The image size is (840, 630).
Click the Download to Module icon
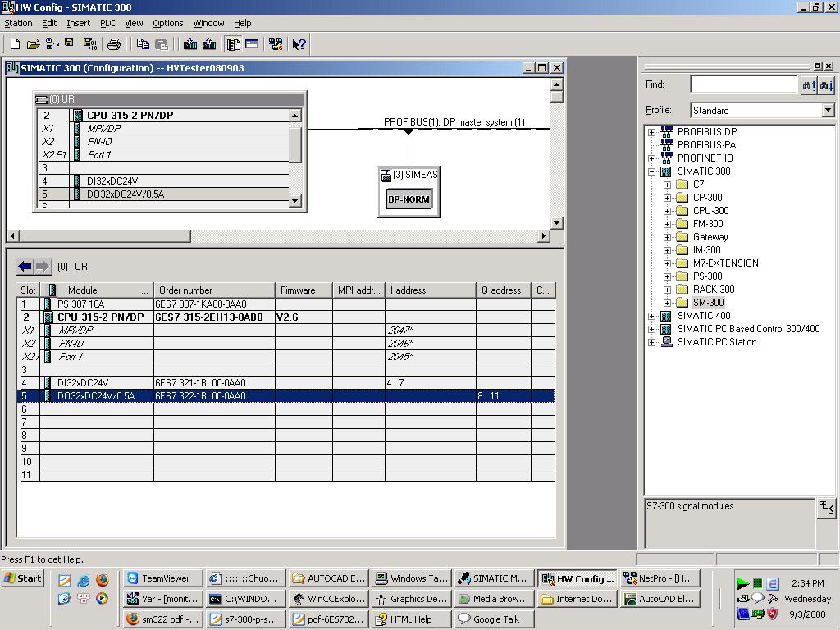[191, 44]
